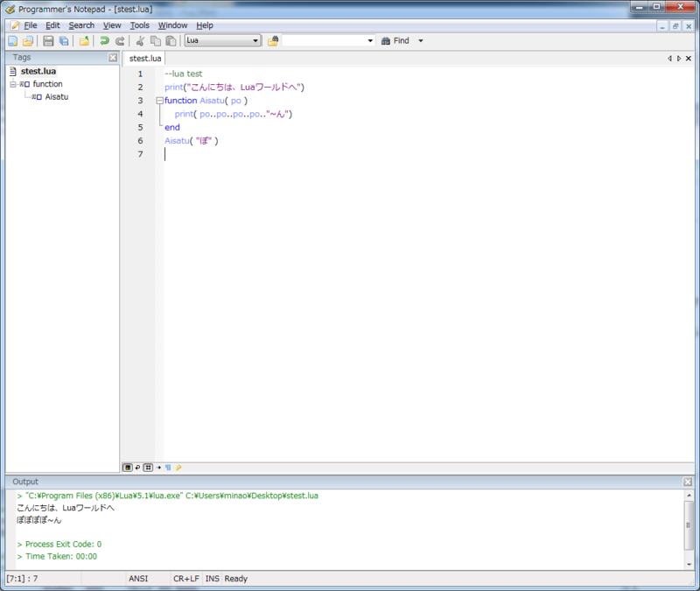Screen dimensions: 700x591
Task: Click line number 1 in the margin
Action: (140, 74)
